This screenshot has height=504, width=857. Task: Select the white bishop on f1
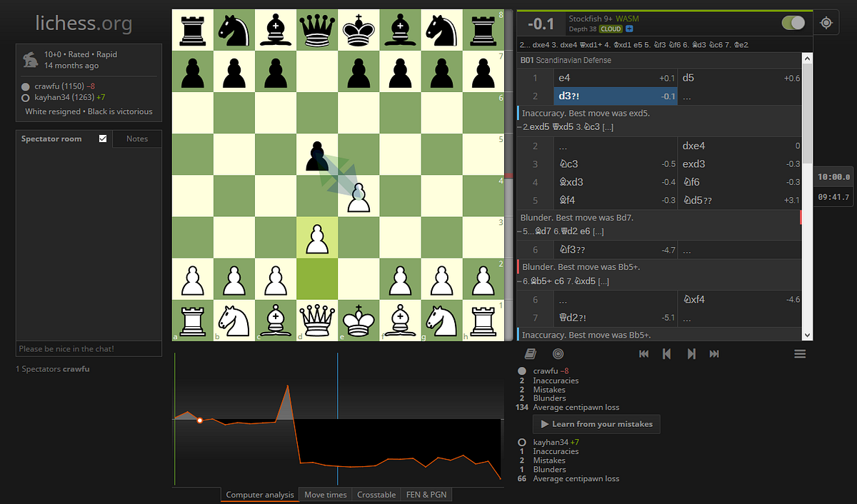(x=400, y=321)
